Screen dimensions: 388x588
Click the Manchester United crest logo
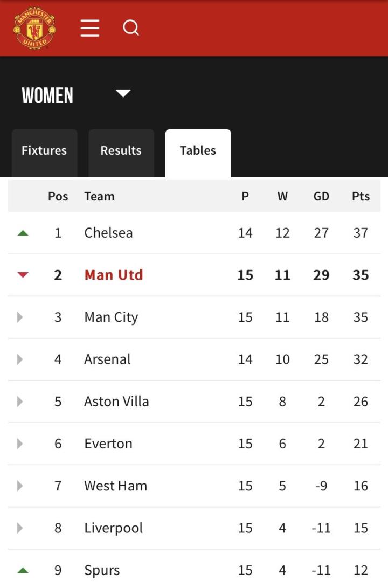(34, 28)
